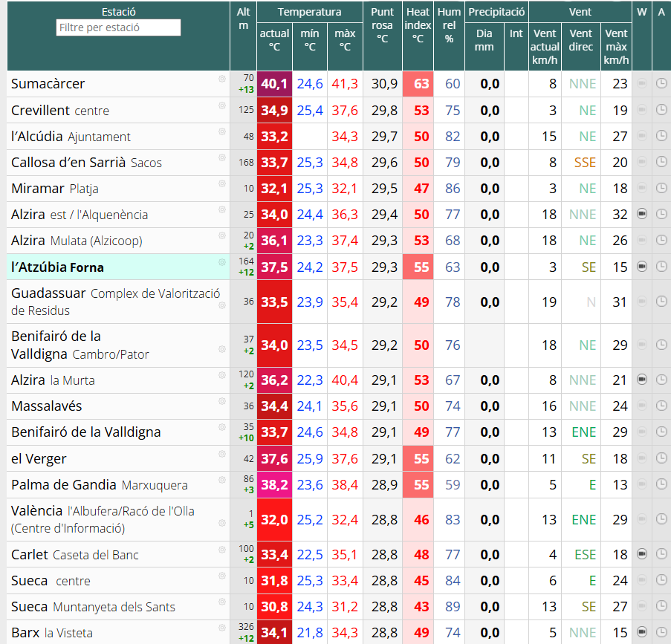Screen dimensions: 671x644
Task: Sort by Vent màx km/h header
Action: (x=616, y=47)
